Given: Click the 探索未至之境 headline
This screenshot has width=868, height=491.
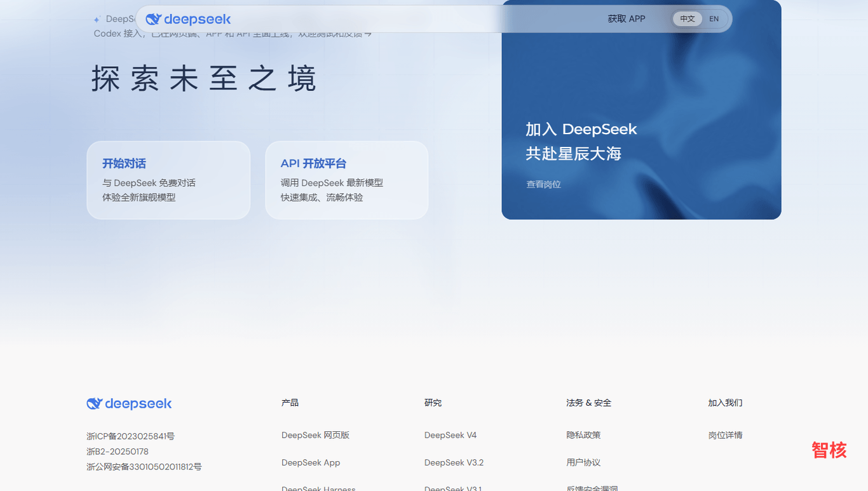Looking at the screenshot, I should point(204,79).
